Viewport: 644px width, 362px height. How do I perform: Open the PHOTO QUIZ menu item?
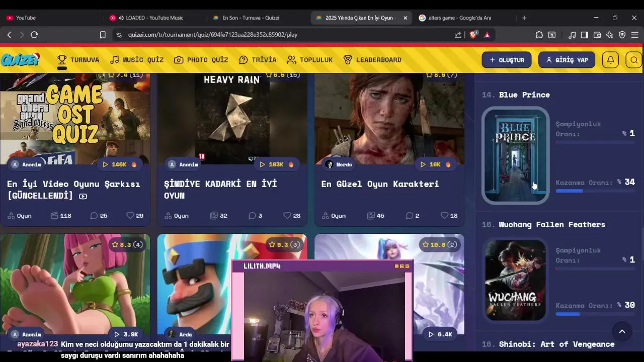[x=201, y=60]
